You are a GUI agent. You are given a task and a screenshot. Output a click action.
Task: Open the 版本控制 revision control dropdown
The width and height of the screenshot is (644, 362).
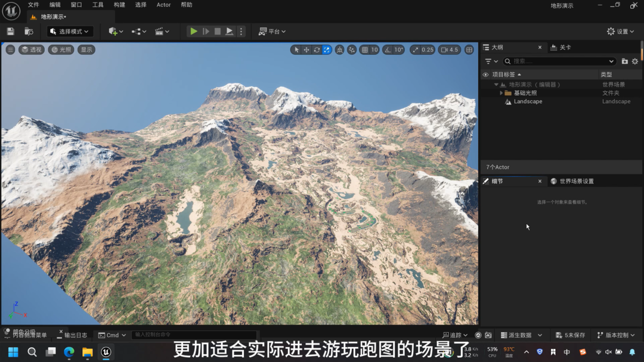coord(616,335)
